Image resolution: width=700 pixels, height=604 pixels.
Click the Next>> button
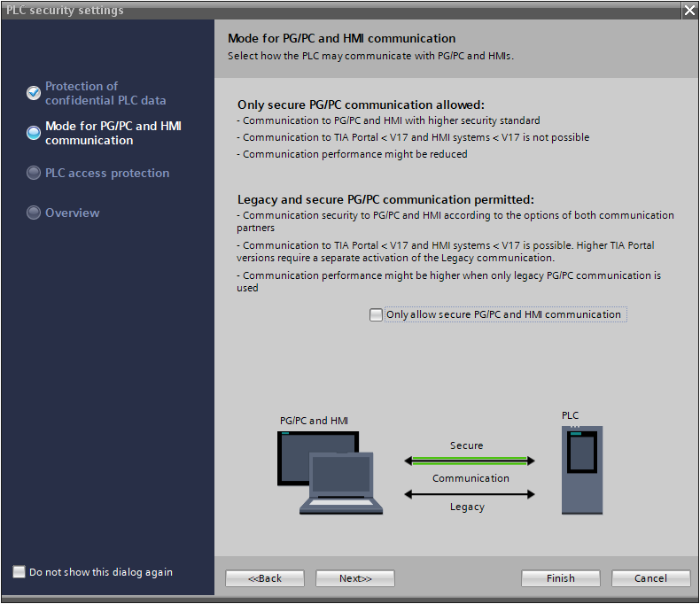click(x=355, y=578)
